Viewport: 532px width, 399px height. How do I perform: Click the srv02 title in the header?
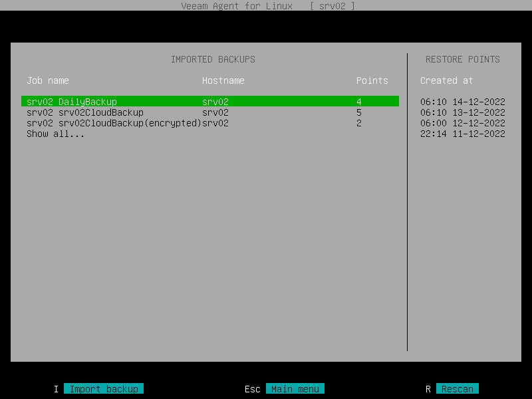tap(334, 6)
